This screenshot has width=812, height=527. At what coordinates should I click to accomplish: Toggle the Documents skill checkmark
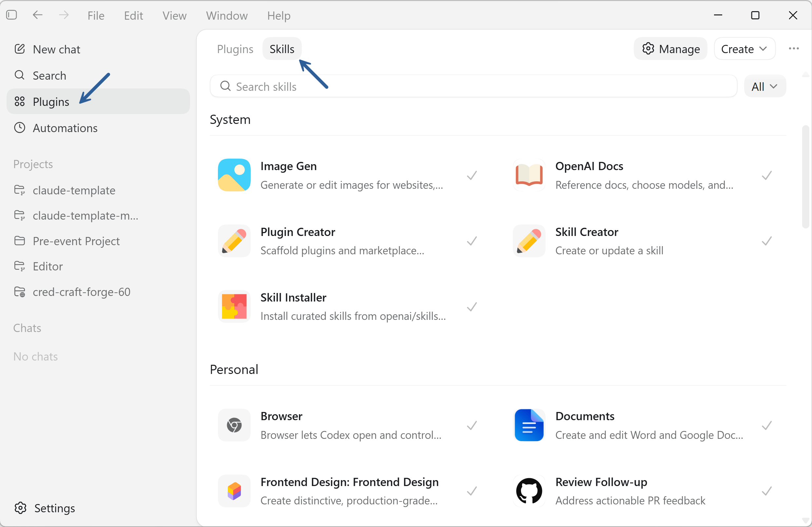pyautogui.click(x=767, y=425)
